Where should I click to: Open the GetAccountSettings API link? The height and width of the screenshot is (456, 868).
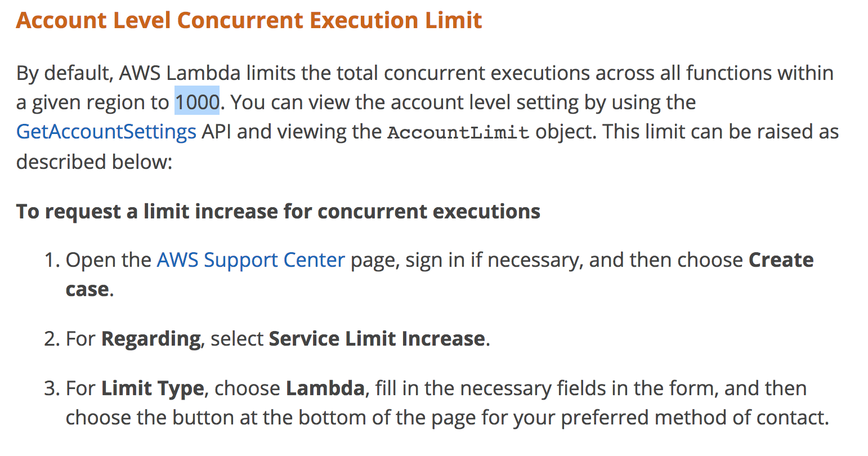tap(106, 132)
